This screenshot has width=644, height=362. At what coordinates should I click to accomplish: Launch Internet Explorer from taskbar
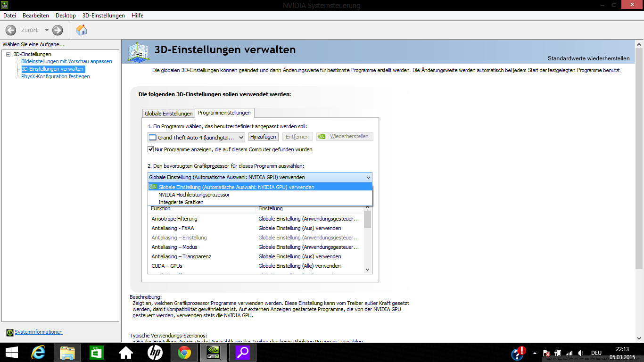38,353
